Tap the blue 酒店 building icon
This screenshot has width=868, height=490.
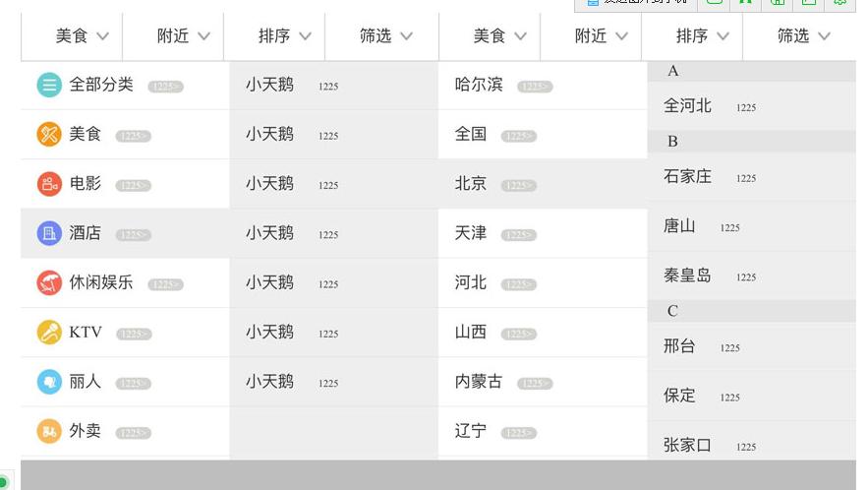tap(49, 233)
